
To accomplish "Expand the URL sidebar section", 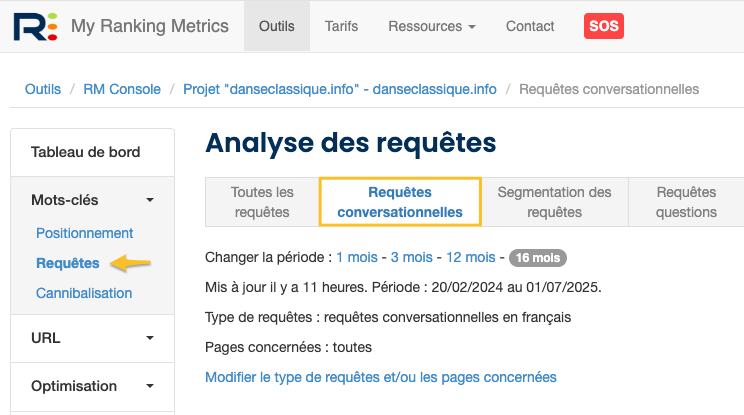I will coord(93,338).
